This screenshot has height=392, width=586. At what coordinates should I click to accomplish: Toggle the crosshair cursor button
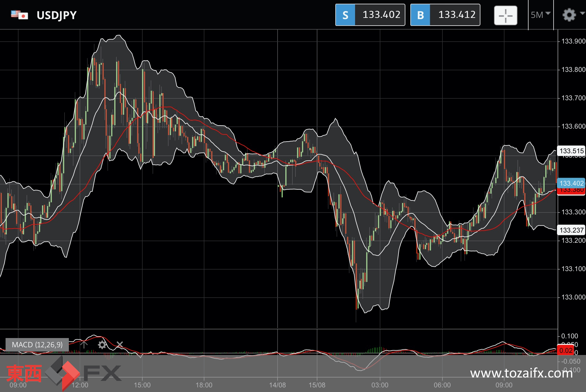pos(505,15)
